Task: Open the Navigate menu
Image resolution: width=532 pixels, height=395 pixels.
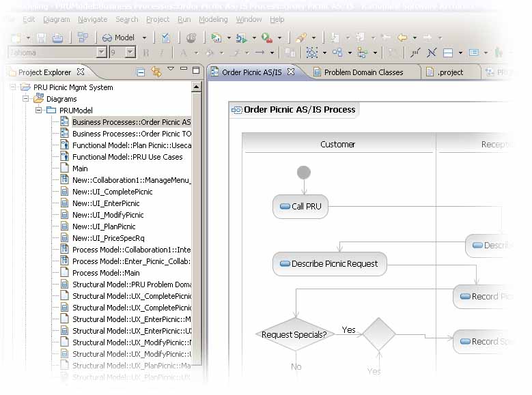Action: click(x=93, y=19)
